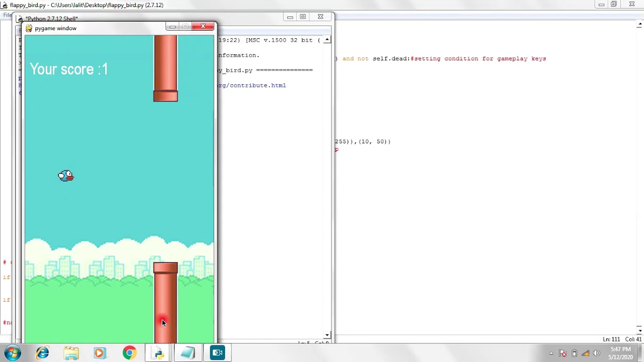Viewport: 644px width, 362px height.
Task: Open the Windows Start menu
Action: click(x=13, y=352)
